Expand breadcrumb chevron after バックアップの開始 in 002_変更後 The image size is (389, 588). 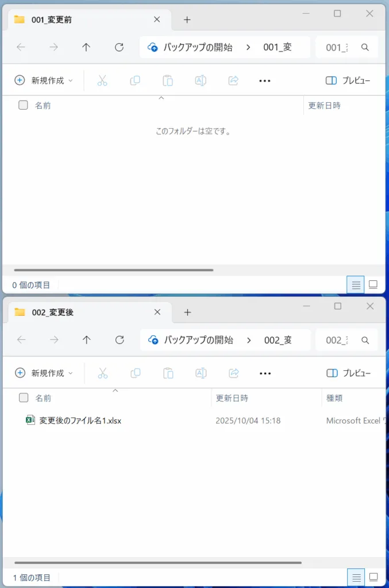249,340
